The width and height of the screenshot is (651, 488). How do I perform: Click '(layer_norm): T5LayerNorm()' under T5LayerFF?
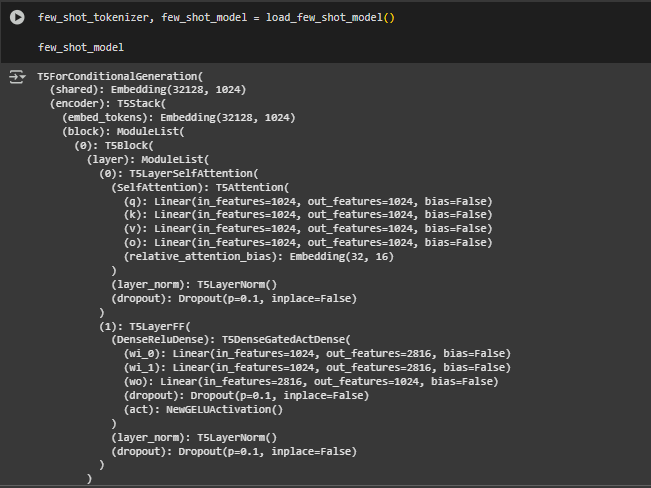[x=194, y=438]
